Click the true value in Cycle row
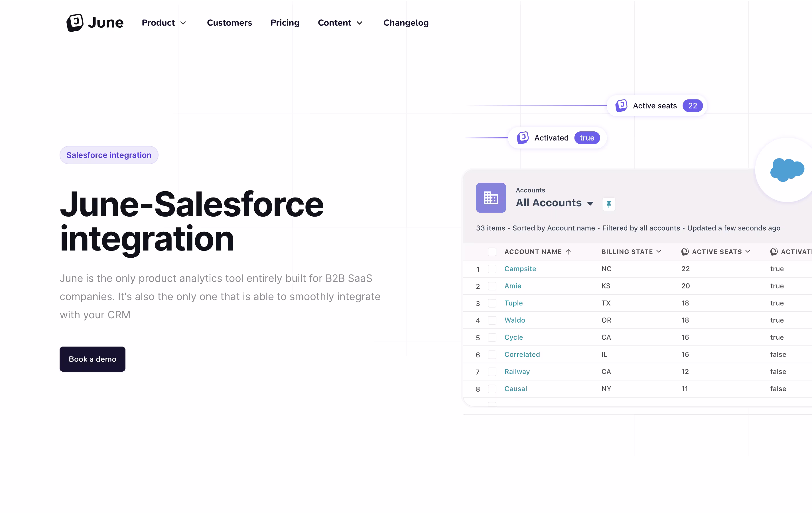The height and width of the screenshot is (513, 812). coord(777,337)
